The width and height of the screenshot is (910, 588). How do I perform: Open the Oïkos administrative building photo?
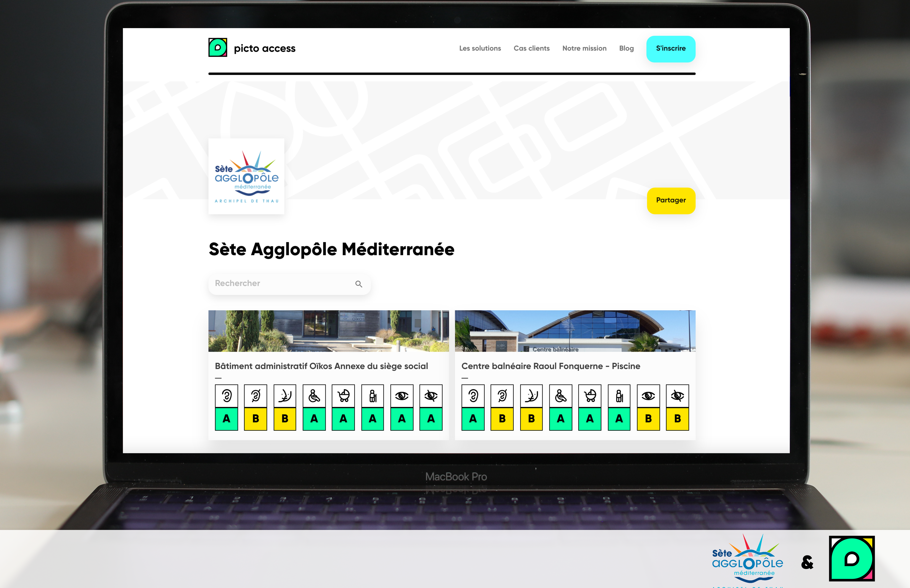tap(329, 331)
